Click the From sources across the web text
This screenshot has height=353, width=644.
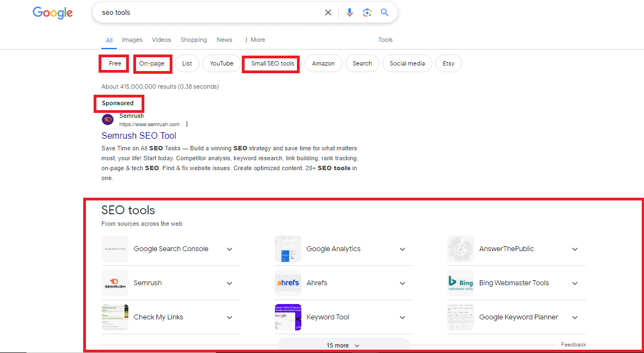(x=142, y=224)
